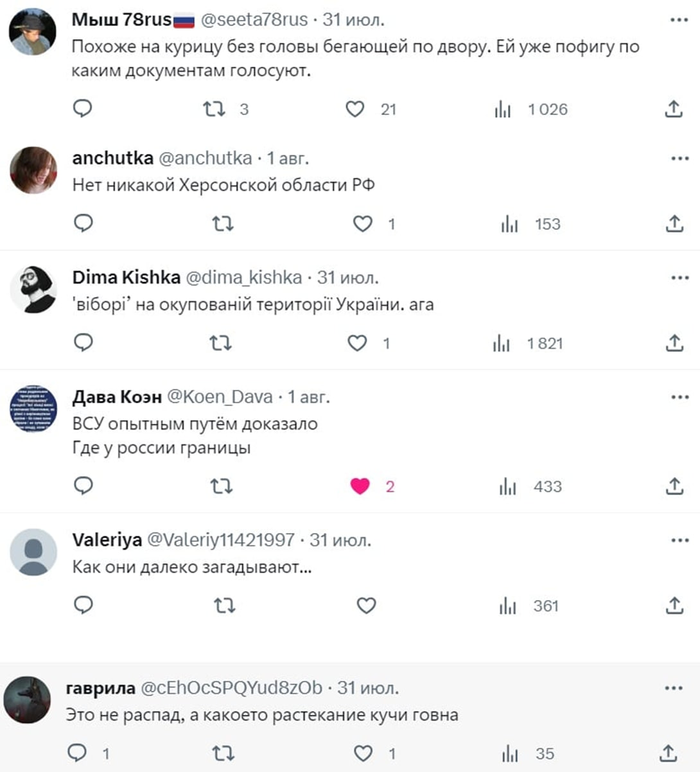The height and width of the screenshot is (772, 700).
Task: Reply to Дава Коэн's tweet
Action: coord(83,486)
